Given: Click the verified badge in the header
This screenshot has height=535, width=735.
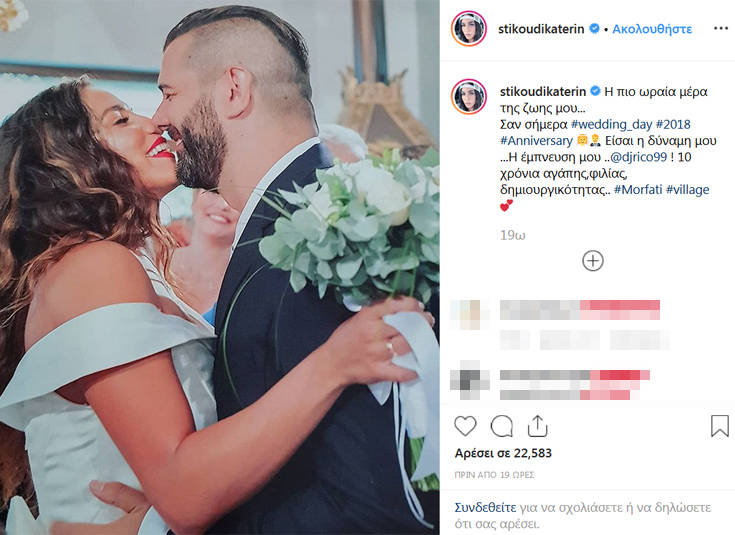Looking at the screenshot, I should [594, 29].
